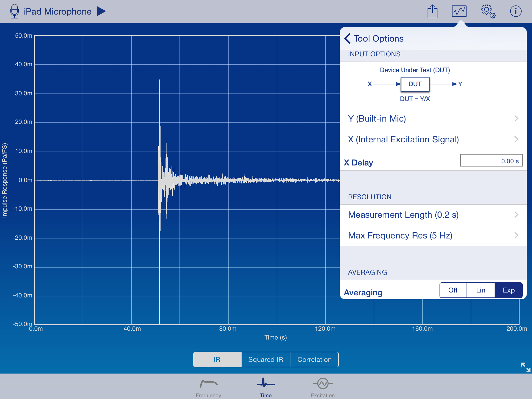Tap the info circle icon
Viewport: 532px width, 399px height.
click(x=516, y=11)
